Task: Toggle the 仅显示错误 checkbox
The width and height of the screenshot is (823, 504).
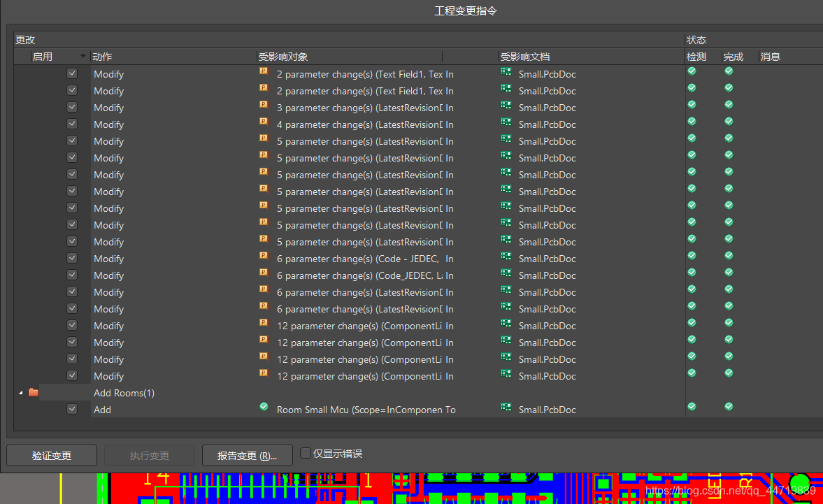Action: pyautogui.click(x=306, y=453)
